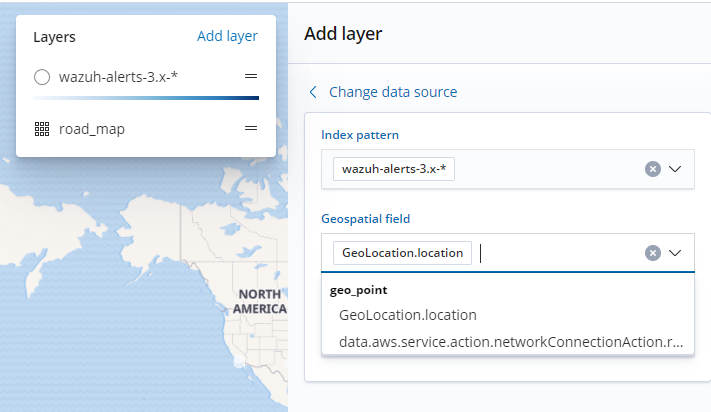Open the road_map layer entry
The height and width of the screenshot is (412, 711).
tap(92, 129)
